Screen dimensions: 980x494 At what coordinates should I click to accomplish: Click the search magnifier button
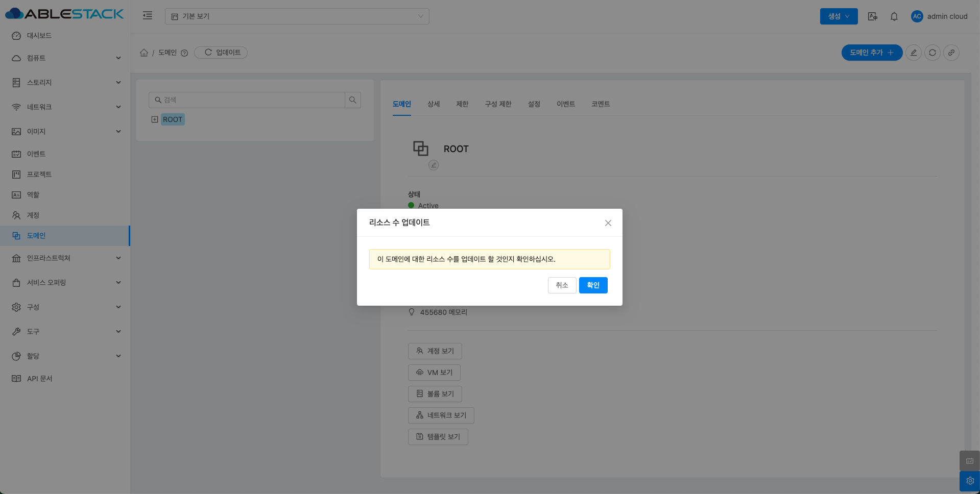(353, 100)
